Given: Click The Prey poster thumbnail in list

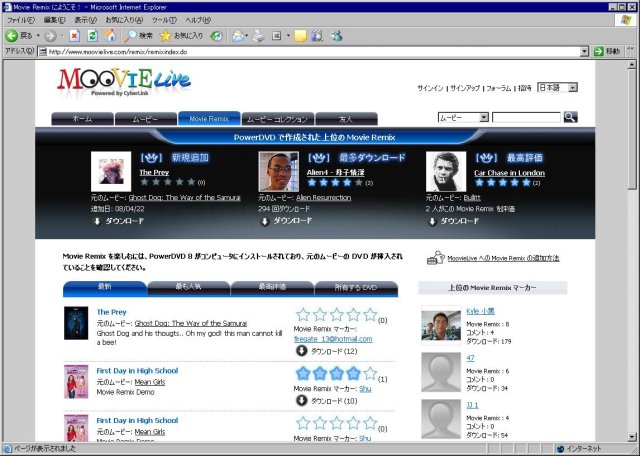Looking at the screenshot, I should tap(76, 323).
